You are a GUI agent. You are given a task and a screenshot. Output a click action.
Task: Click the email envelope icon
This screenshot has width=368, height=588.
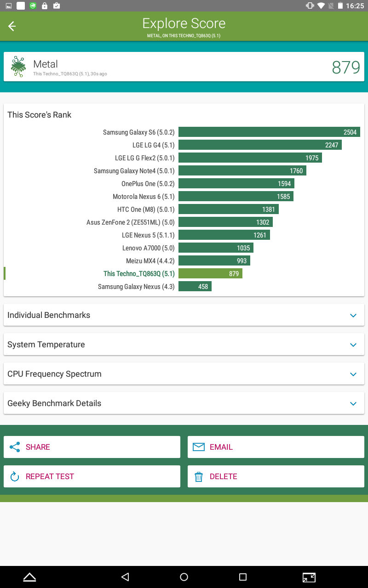coord(199,447)
